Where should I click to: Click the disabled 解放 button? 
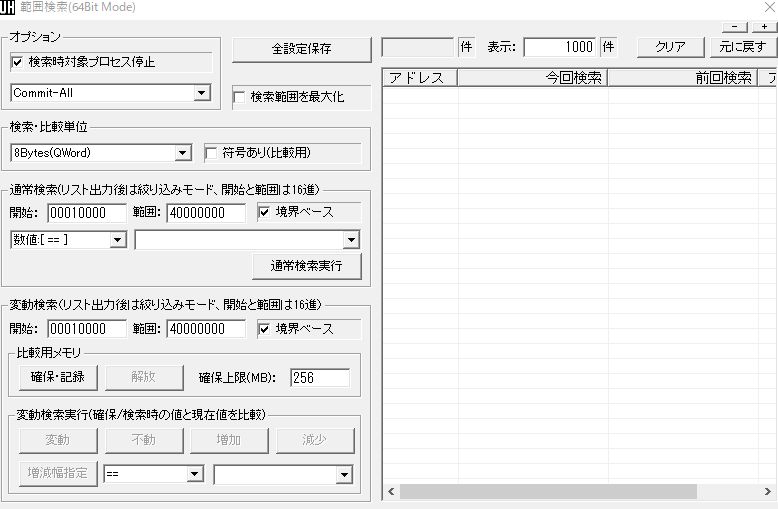144,378
